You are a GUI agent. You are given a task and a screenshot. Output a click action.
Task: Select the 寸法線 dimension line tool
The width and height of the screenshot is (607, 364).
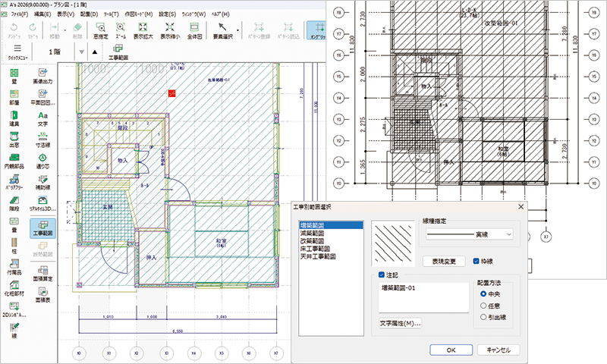tap(43, 139)
